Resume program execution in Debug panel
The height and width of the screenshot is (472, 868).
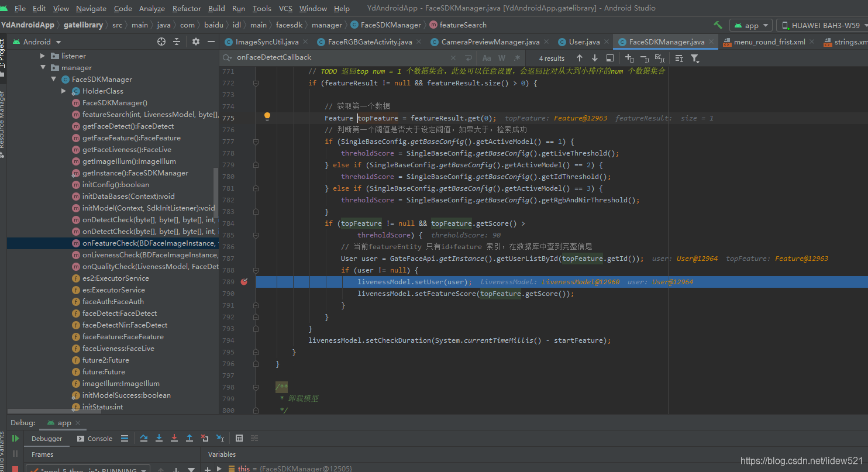16,439
